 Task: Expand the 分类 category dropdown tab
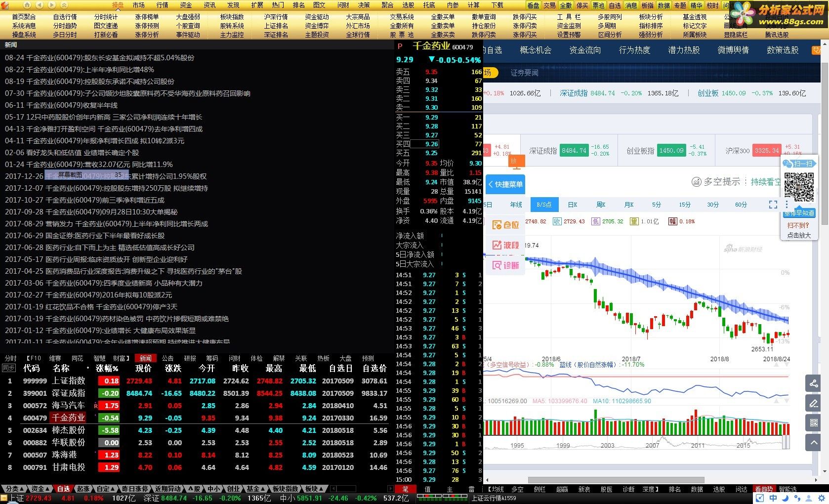14,489
